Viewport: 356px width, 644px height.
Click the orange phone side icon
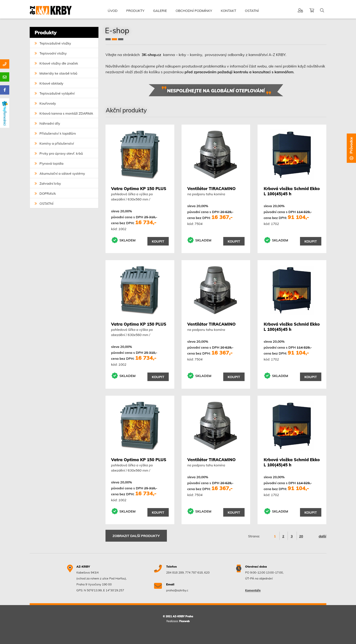tap(4, 64)
